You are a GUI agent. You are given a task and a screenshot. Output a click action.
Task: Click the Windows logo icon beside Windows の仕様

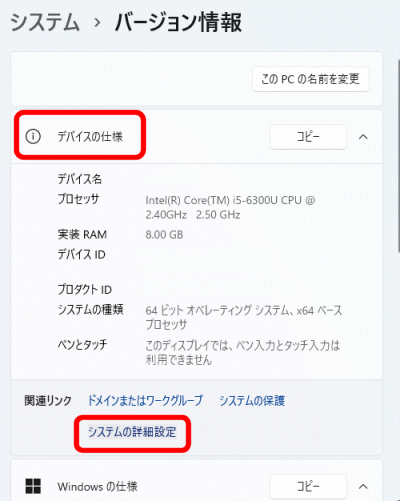click(x=33, y=486)
